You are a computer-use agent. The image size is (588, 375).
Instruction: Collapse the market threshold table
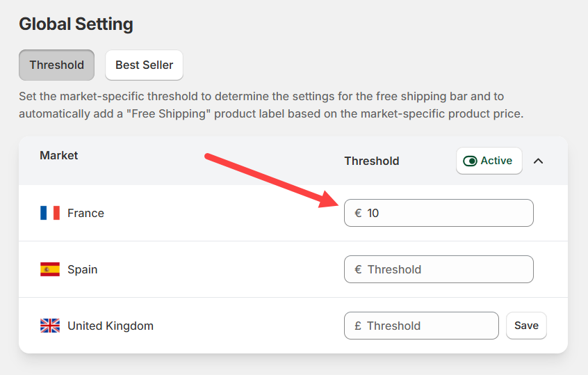tap(538, 161)
